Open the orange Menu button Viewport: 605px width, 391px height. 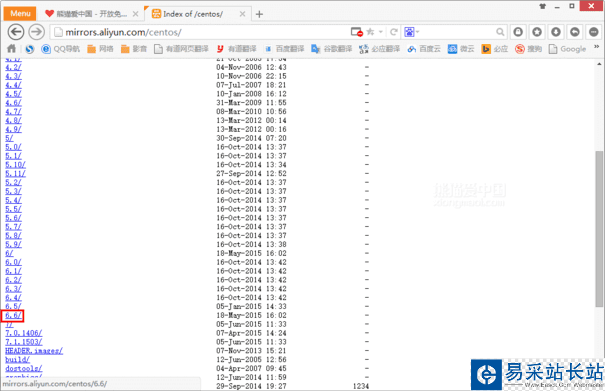tap(20, 14)
